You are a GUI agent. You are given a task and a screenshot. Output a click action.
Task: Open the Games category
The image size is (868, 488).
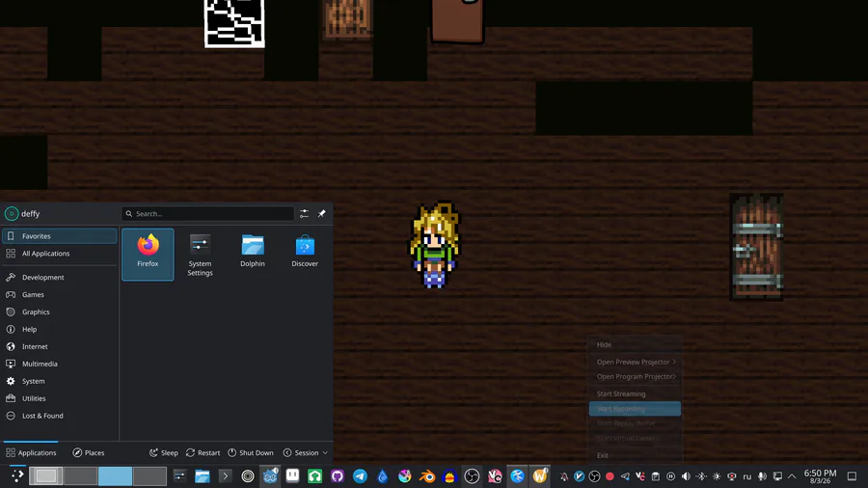pyautogui.click(x=60, y=294)
